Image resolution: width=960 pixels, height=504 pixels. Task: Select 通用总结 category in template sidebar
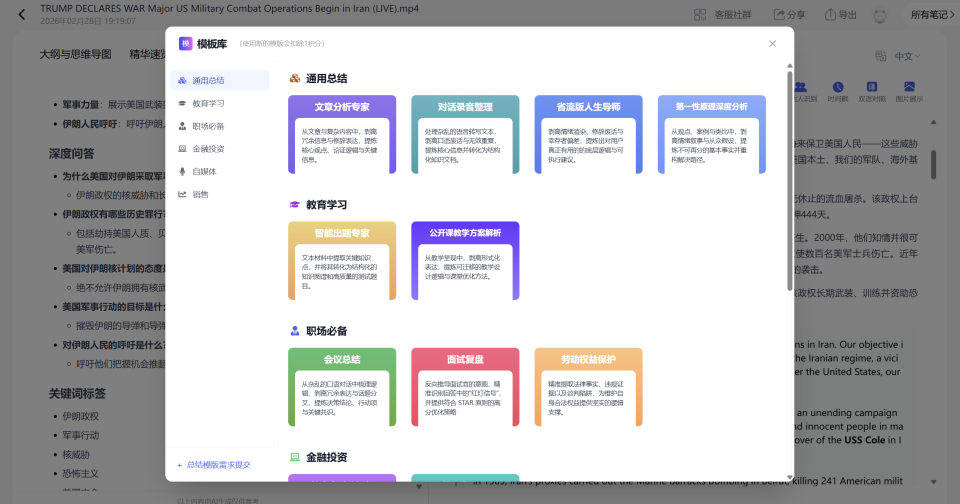pos(220,80)
